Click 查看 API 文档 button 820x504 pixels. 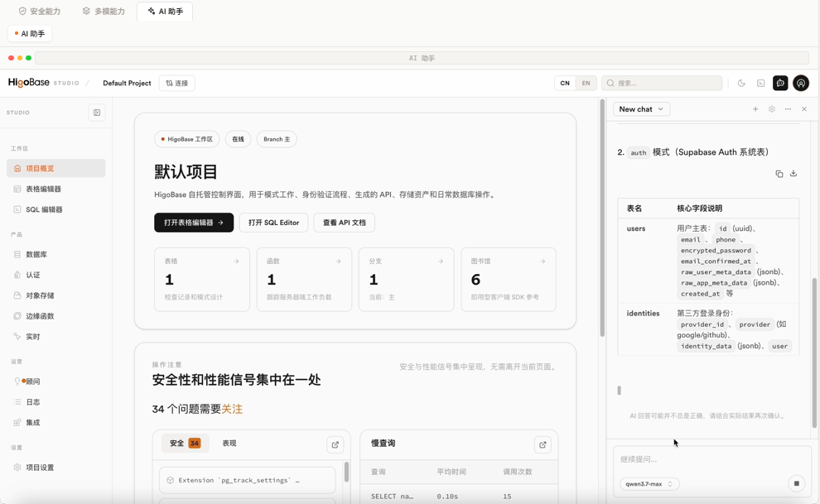(x=344, y=223)
